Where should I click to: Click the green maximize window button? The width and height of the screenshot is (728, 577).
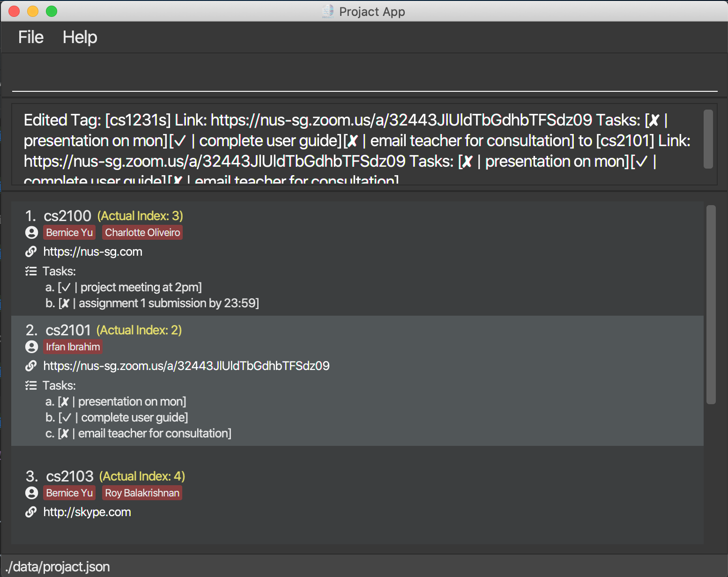tap(52, 11)
